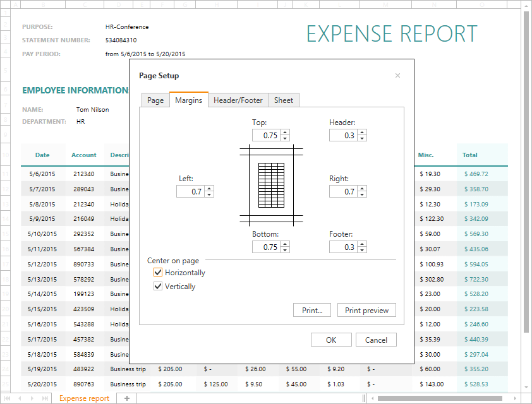
Task: Decrease the Right margin value
Action: 362,194
